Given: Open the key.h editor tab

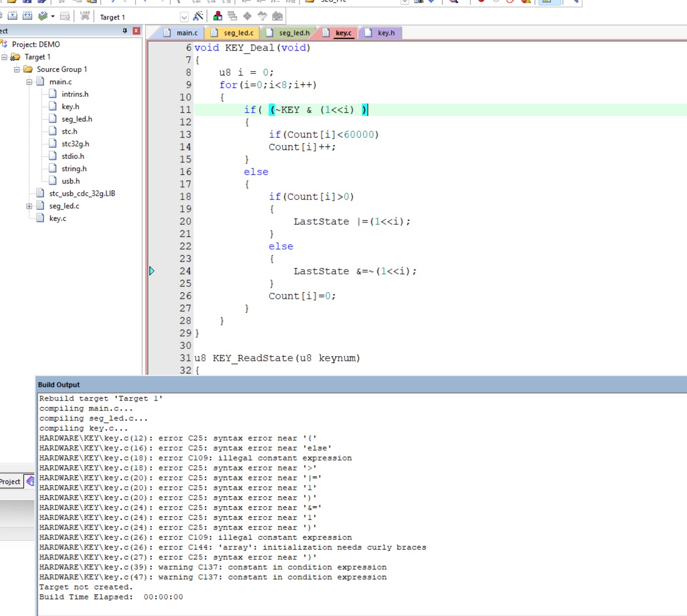Looking at the screenshot, I should pos(381,33).
